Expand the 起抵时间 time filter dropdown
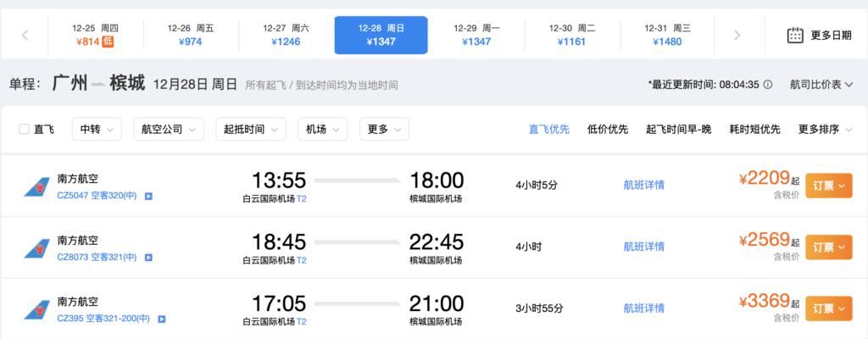 250,129
